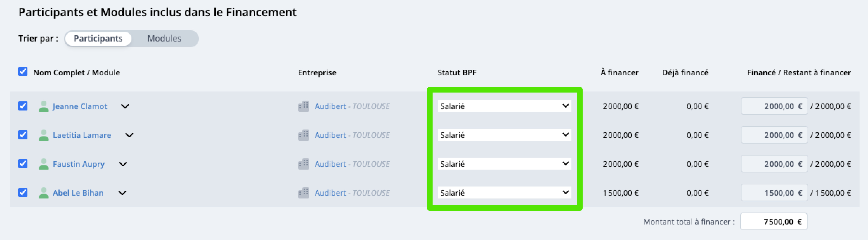This screenshot has height=240, width=868.
Task: Uncheck Jeanne Clamot's checkbox
Action: (23, 106)
